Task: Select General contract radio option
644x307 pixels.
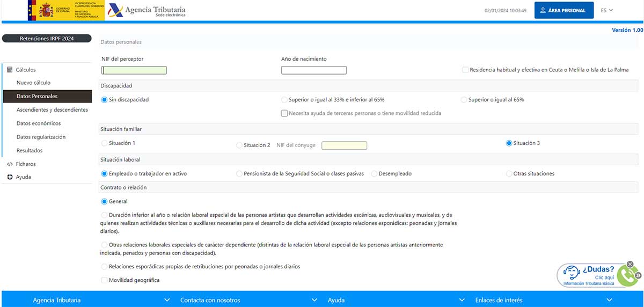Action: coord(105,202)
